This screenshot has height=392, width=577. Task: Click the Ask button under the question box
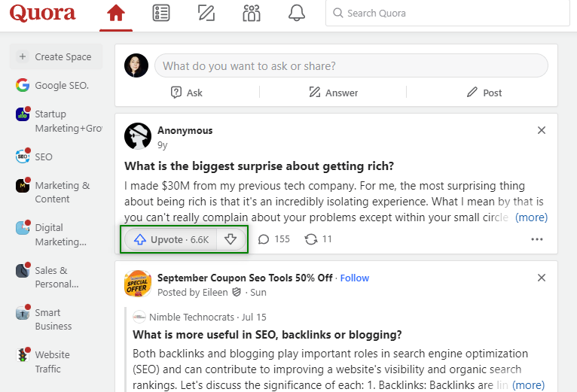(187, 93)
